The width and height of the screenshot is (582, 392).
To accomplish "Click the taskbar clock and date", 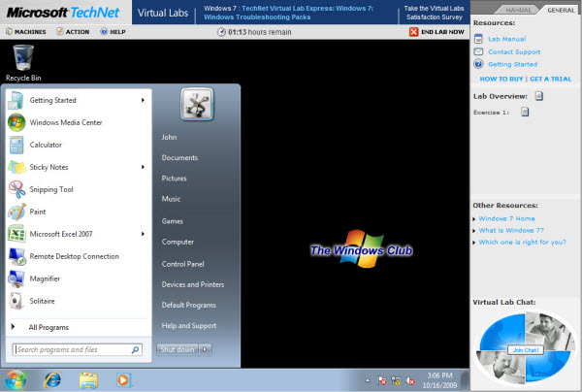I will coord(439,380).
